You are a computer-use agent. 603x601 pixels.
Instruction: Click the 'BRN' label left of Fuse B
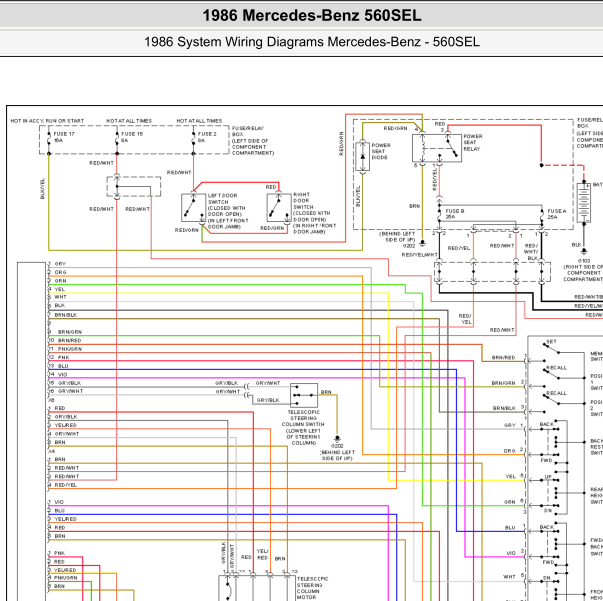click(414, 206)
